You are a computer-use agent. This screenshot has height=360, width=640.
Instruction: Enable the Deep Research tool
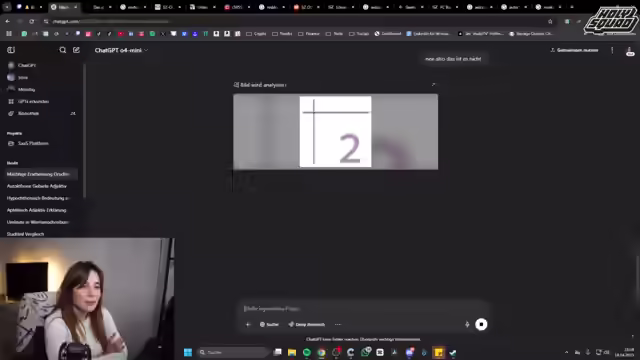pyautogui.click(x=307, y=324)
